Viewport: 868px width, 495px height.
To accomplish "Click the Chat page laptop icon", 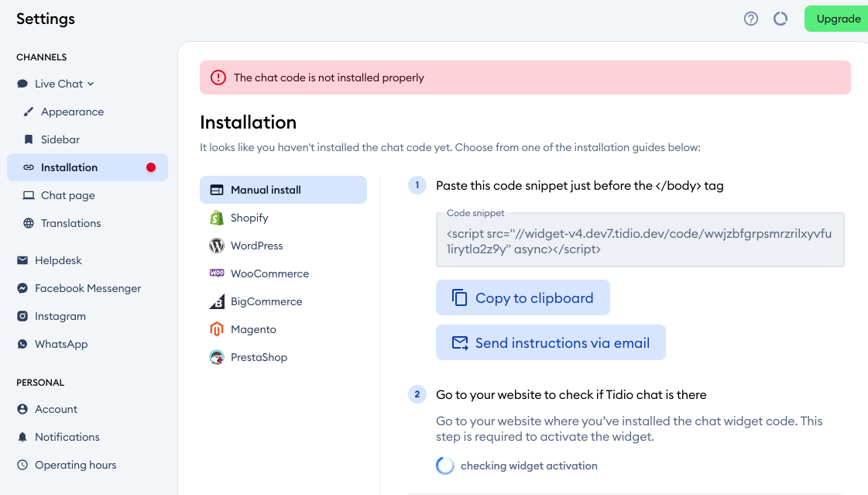I will (x=29, y=195).
